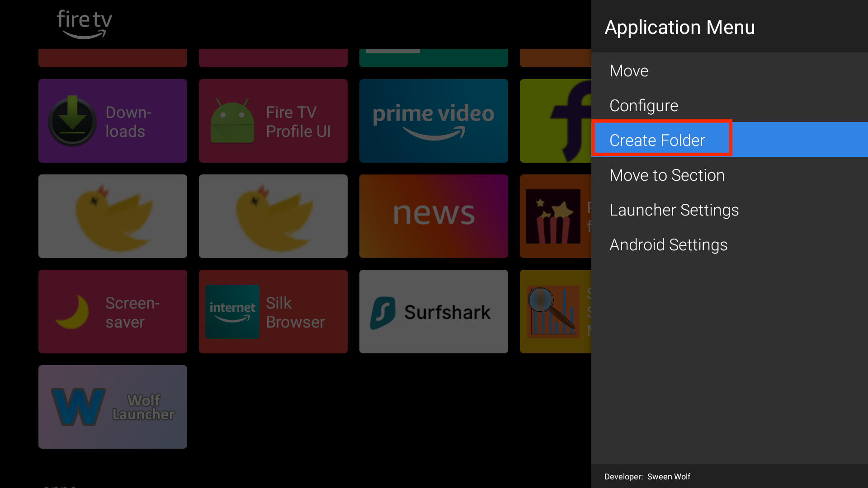Launch the Surfshark VPN tile

tap(434, 311)
